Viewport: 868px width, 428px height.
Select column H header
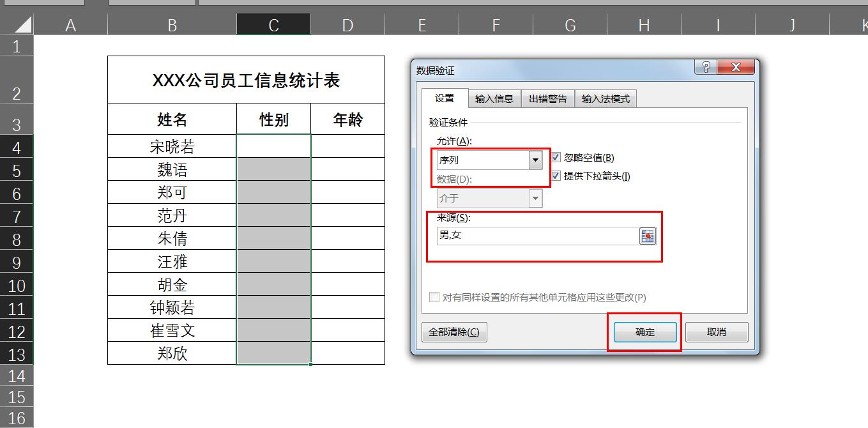pyautogui.click(x=644, y=25)
